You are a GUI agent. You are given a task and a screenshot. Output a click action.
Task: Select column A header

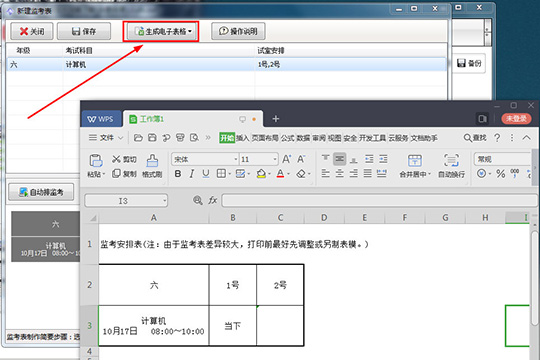(x=154, y=218)
